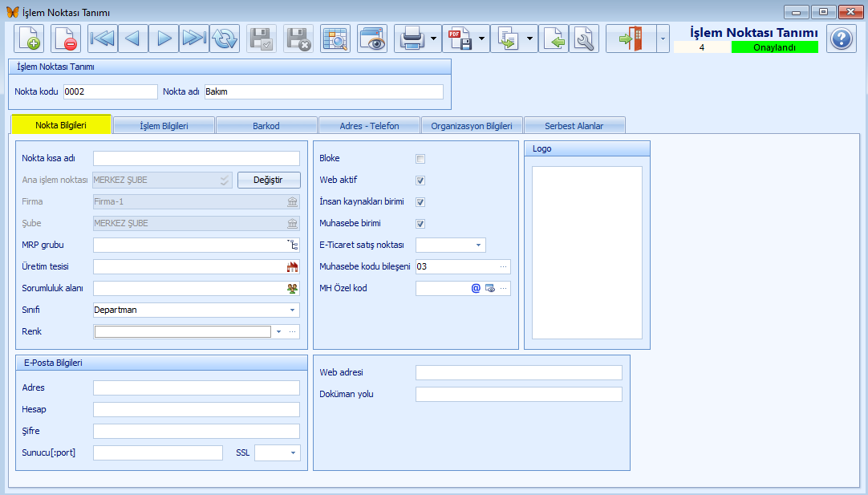868x495 pixels.
Task: Open the SSL dropdown
Action: pyautogui.click(x=293, y=453)
